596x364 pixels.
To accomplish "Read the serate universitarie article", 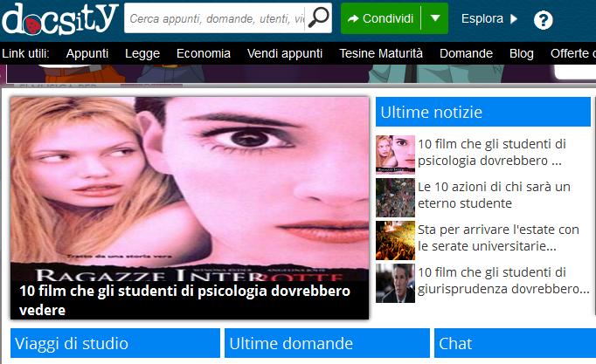I will point(498,238).
